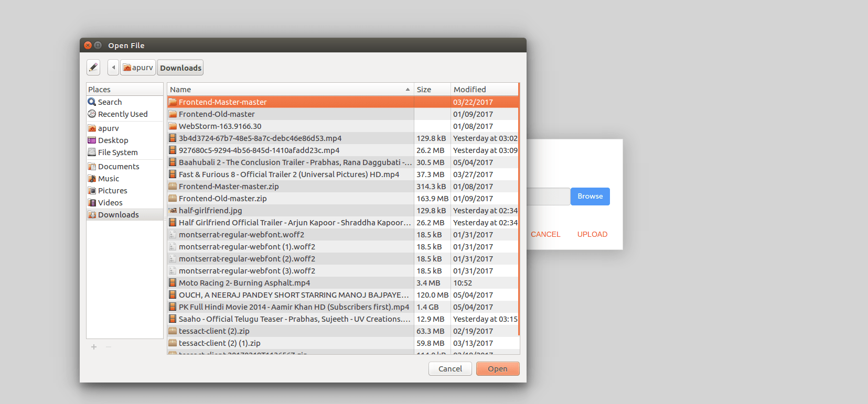Select the half-girlfriend.jpg image
The image size is (868, 404).
click(342, 211)
